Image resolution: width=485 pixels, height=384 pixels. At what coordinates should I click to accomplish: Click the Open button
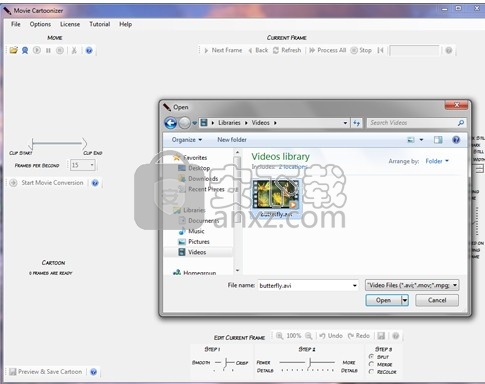[x=383, y=300]
